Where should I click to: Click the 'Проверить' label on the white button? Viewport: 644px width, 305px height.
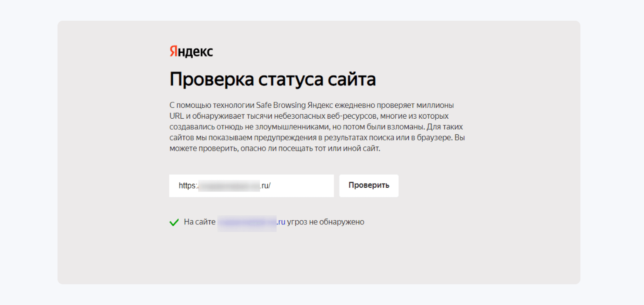[x=368, y=185]
